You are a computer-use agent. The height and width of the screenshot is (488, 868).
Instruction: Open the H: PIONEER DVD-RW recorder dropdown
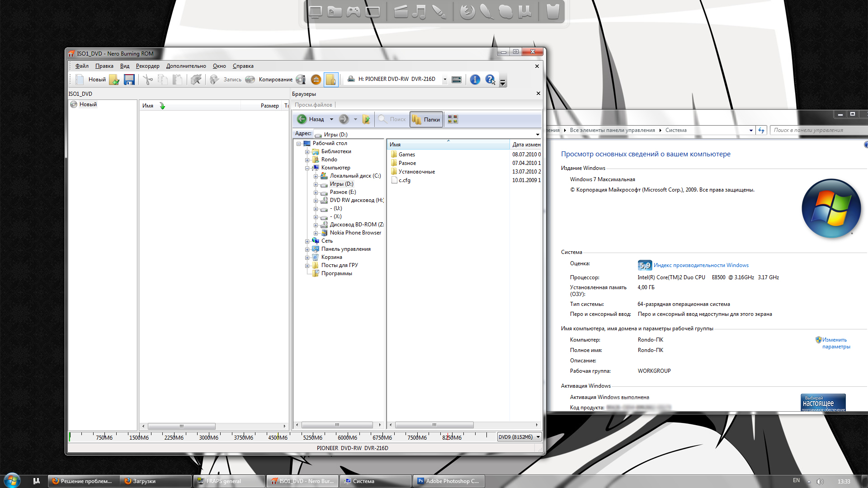[x=445, y=80]
